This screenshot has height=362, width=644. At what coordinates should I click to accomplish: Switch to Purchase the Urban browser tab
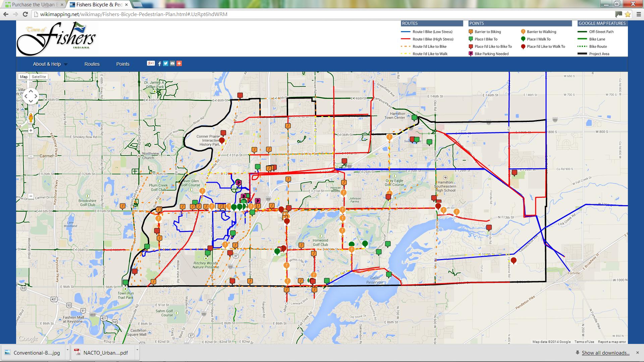point(33,5)
